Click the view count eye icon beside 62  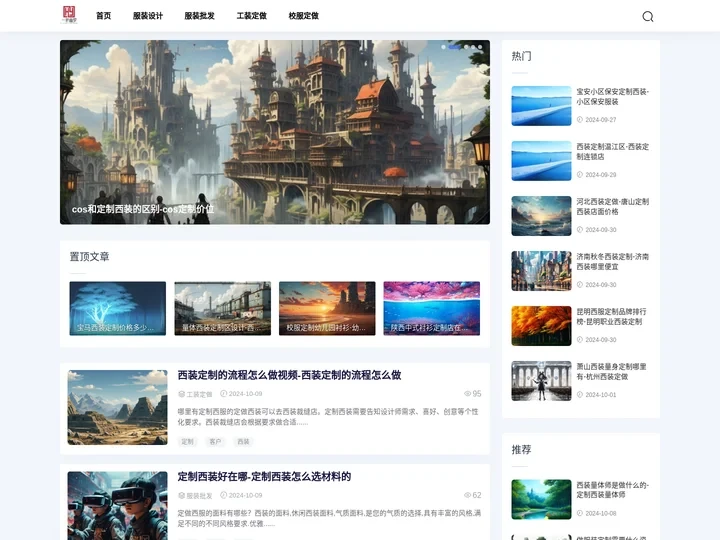[467, 495]
